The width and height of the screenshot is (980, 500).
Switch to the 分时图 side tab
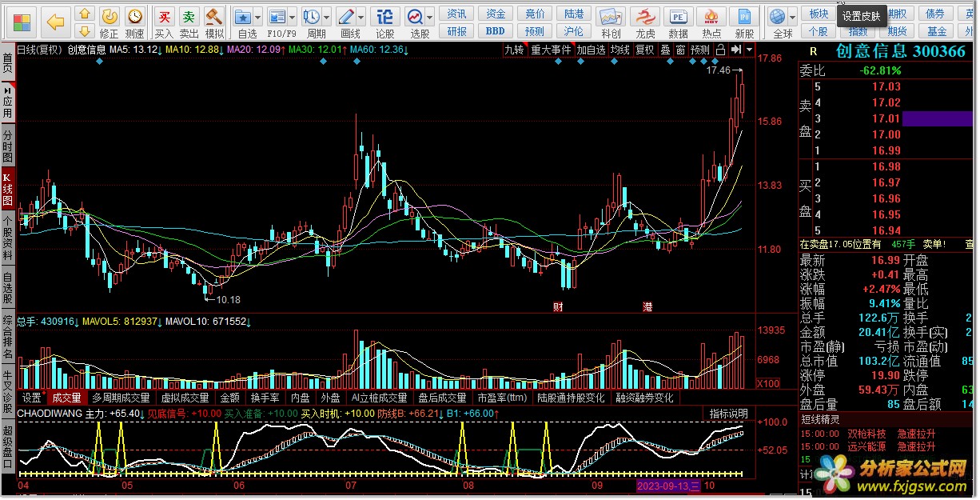(x=7, y=146)
